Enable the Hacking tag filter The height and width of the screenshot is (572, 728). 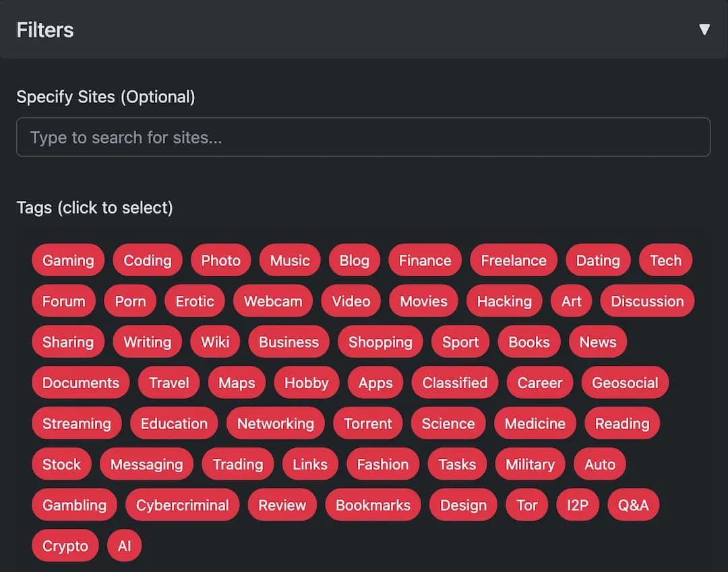click(504, 301)
